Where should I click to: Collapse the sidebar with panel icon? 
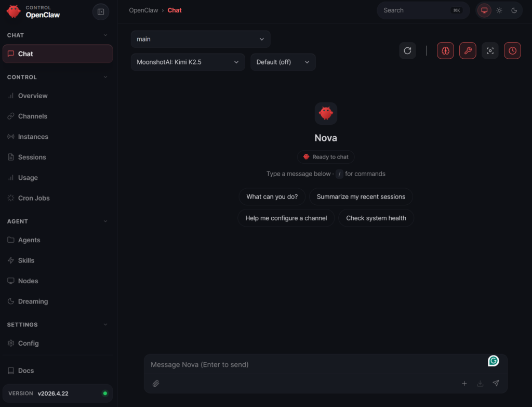101,12
